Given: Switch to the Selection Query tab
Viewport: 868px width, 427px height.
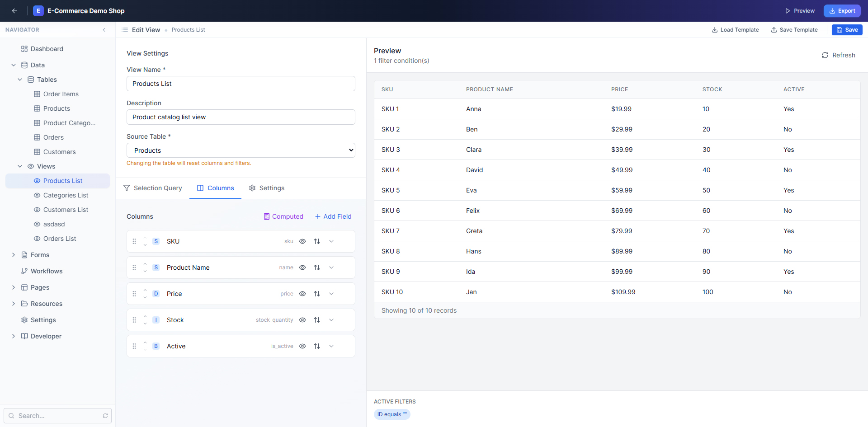Looking at the screenshot, I should (x=153, y=188).
